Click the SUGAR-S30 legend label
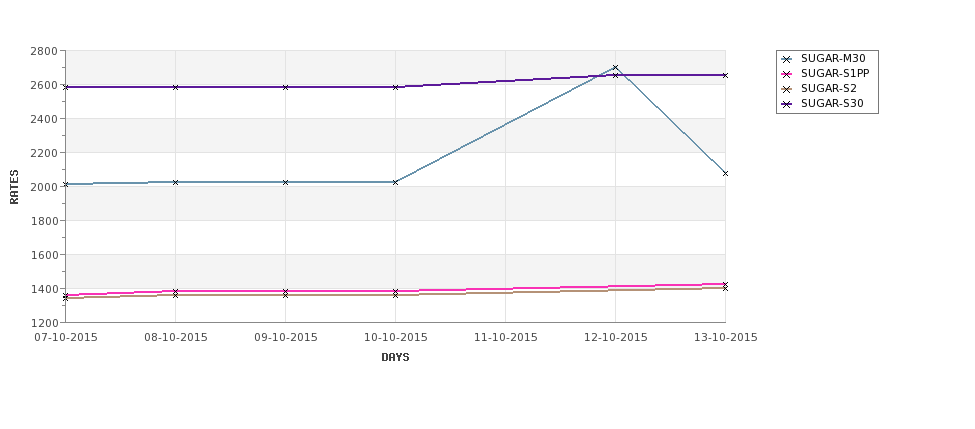This screenshot has height=429, width=975. (832, 103)
